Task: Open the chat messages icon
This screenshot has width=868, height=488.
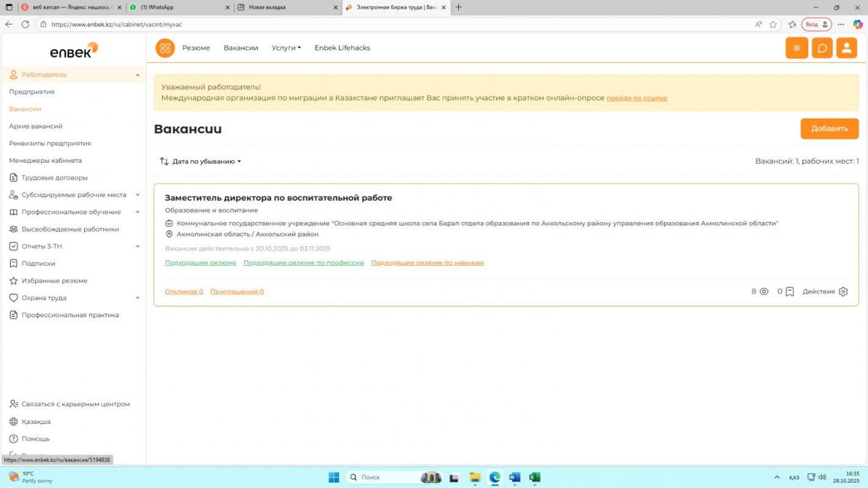Action: [x=822, y=48]
